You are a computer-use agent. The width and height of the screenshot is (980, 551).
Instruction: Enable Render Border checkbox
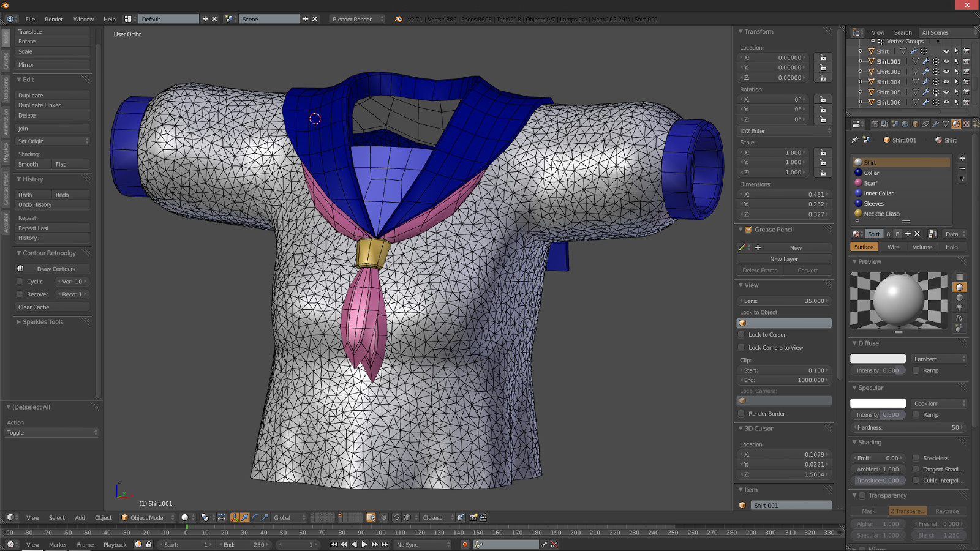pyautogui.click(x=742, y=414)
